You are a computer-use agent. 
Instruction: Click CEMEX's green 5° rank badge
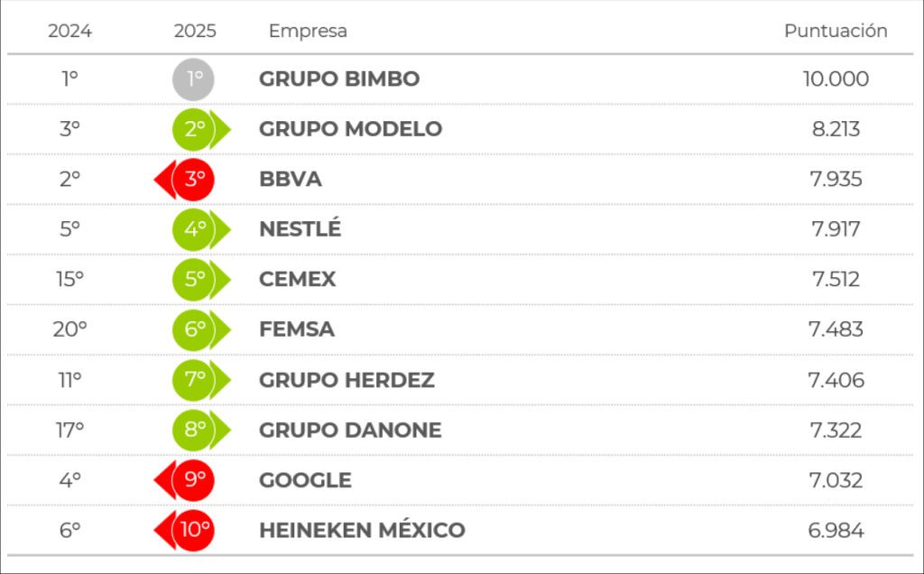click(196, 280)
